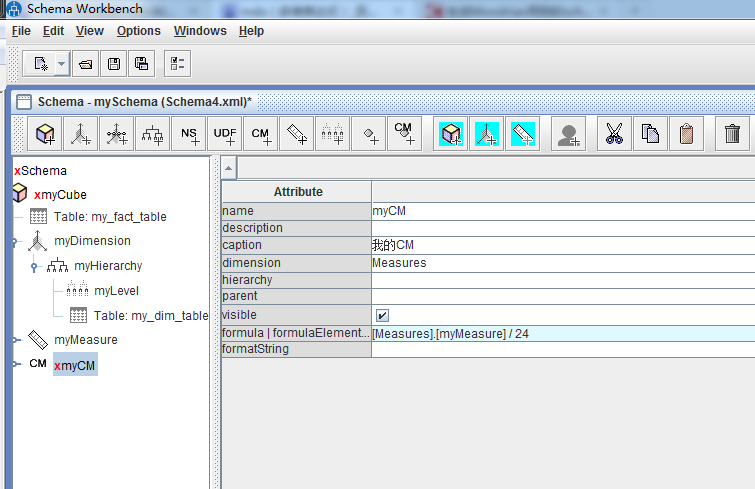Click the Delete trash can icon

[x=732, y=134]
